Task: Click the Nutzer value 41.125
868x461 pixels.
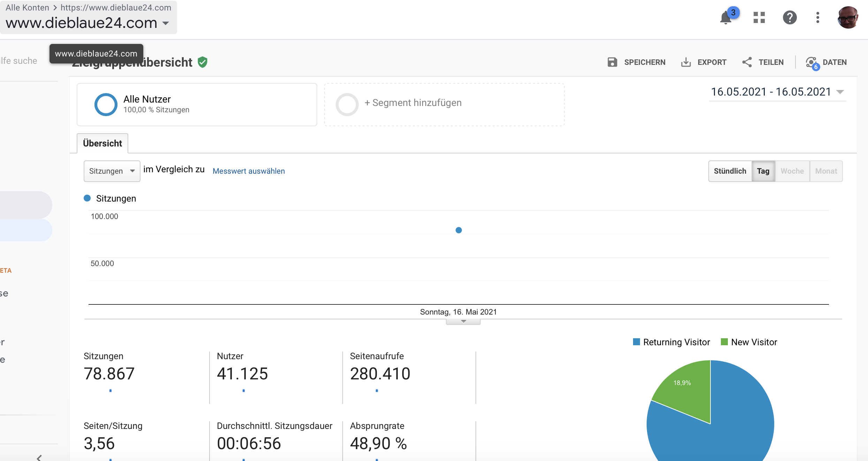Action: click(x=242, y=374)
